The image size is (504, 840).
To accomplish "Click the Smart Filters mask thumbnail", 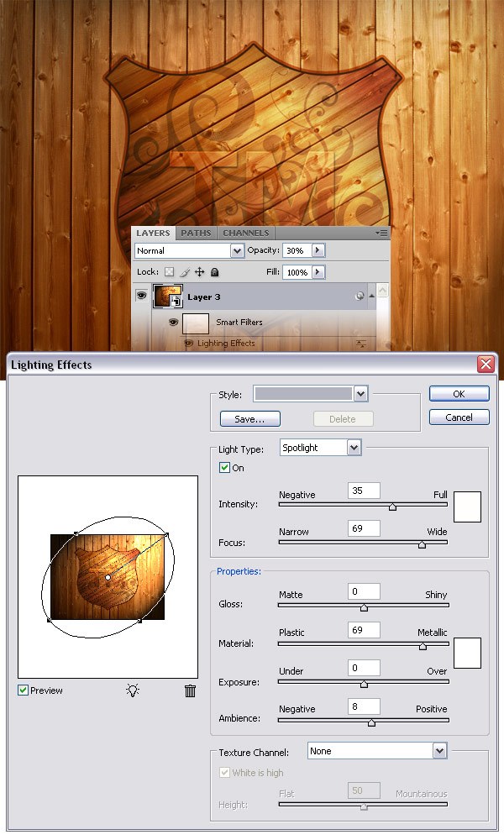I will (196, 323).
